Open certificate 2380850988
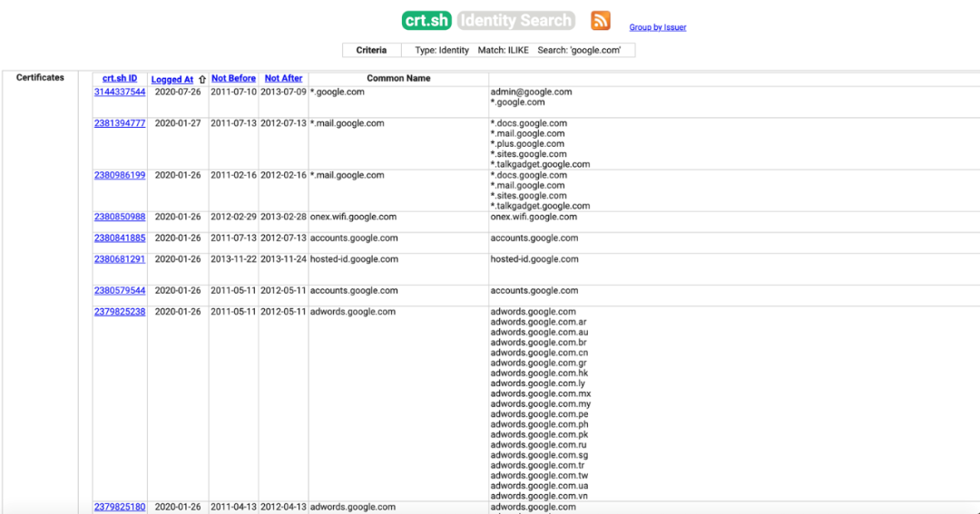980x514 pixels. pyautogui.click(x=120, y=217)
